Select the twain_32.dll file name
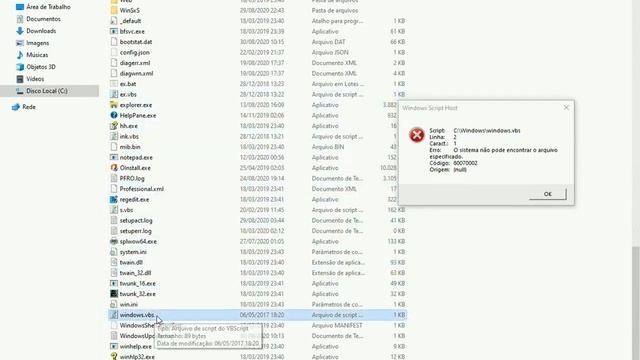Viewport: 640px width, 360px height. (136, 273)
